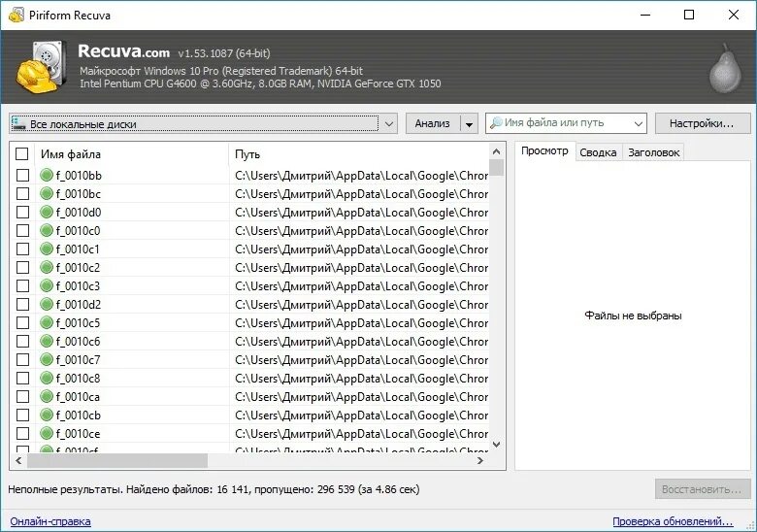Check the box for file f_0010d0
This screenshot has width=757, height=532.
(22, 212)
